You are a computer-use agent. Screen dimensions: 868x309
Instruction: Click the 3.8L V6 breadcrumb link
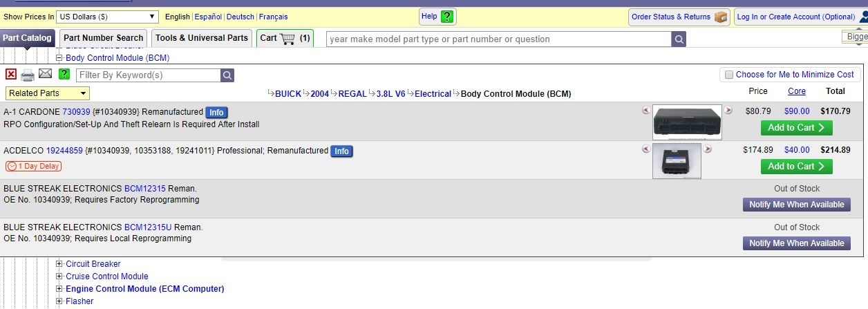pos(391,94)
